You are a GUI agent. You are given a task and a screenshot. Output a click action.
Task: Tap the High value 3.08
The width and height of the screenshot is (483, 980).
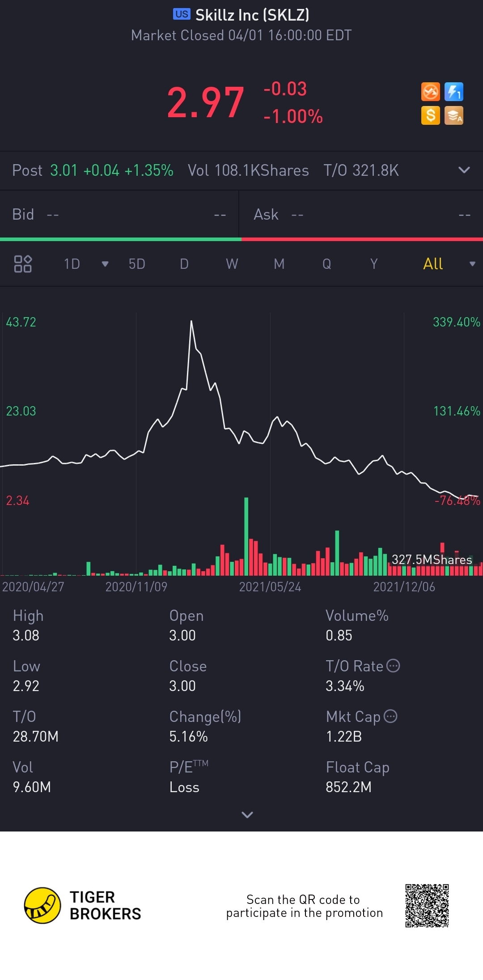(x=26, y=636)
